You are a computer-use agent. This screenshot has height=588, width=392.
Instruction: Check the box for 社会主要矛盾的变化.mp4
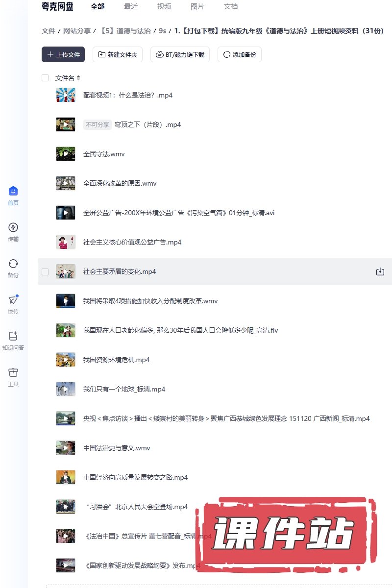[x=45, y=271]
